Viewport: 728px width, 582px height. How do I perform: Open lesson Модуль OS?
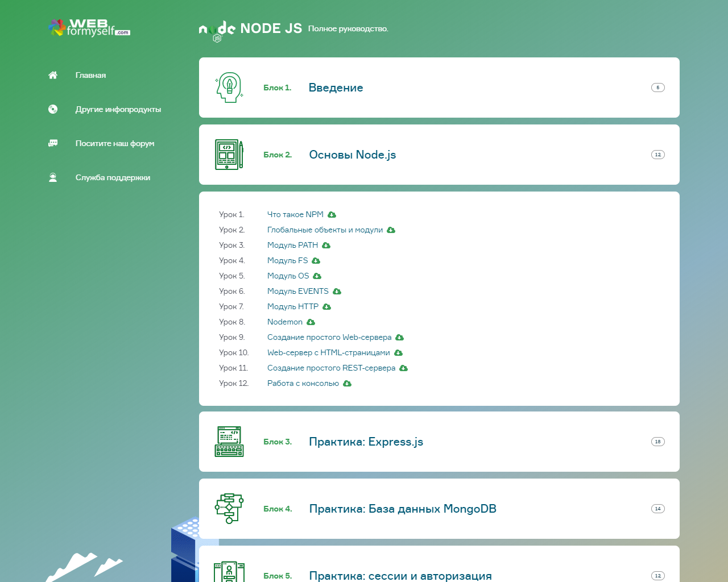click(x=288, y=276)
